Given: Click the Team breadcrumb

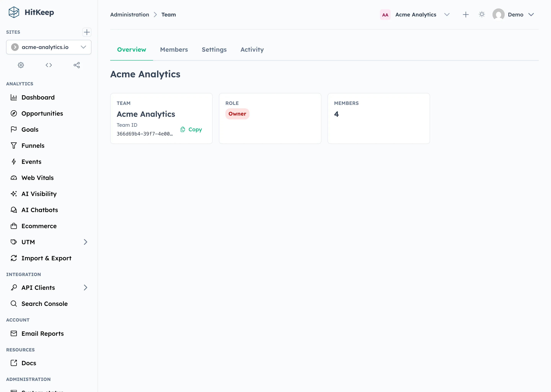Looking at the screenshot, I should (x=169, y=15).
